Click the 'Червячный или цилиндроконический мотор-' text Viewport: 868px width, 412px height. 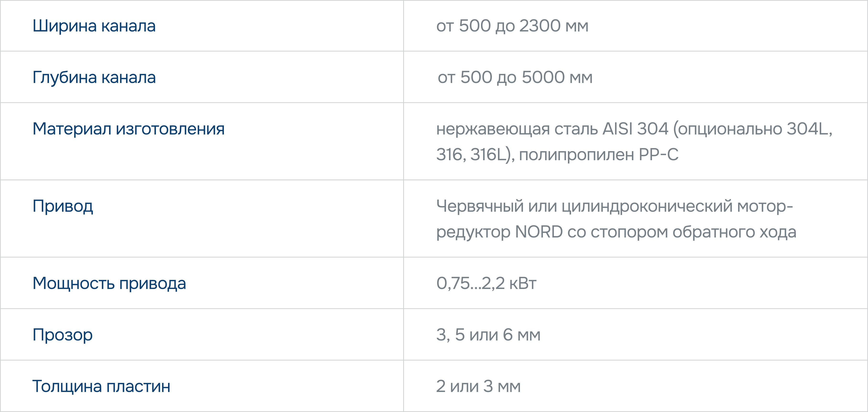click(x=615, y=206)
